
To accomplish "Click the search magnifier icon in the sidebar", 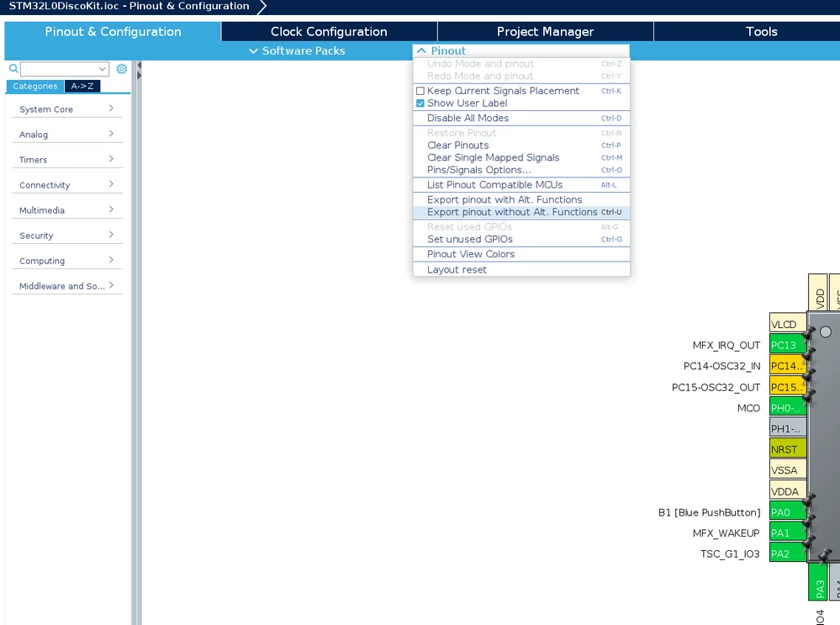I will pyautogui.click(x=13, y=68).
